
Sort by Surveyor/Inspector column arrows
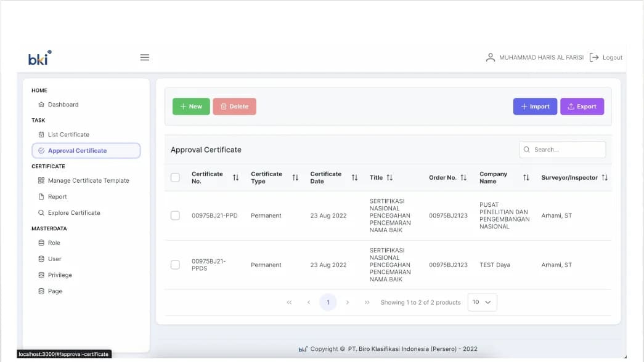tap(604, 178)
